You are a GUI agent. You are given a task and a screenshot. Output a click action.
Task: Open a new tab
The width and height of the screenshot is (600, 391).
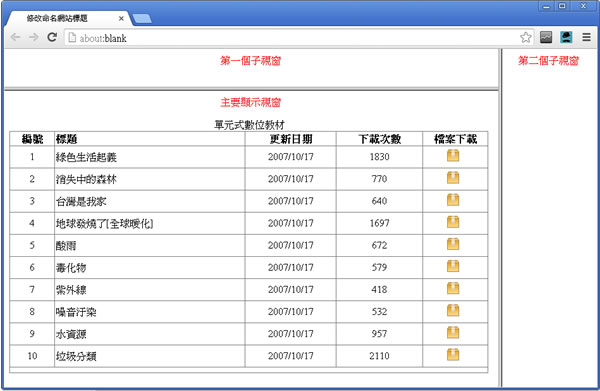click(x=142, y=18)
